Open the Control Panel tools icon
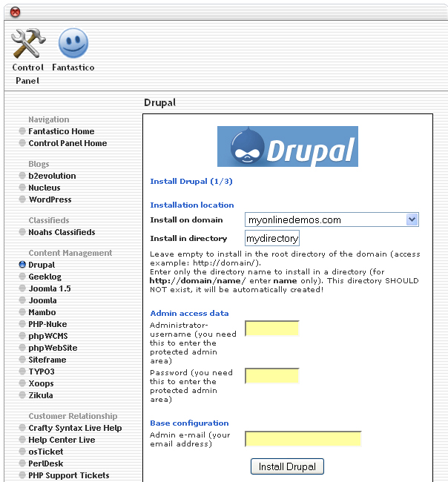The width and height of the screenshot is (448, 482). (28, 43)
